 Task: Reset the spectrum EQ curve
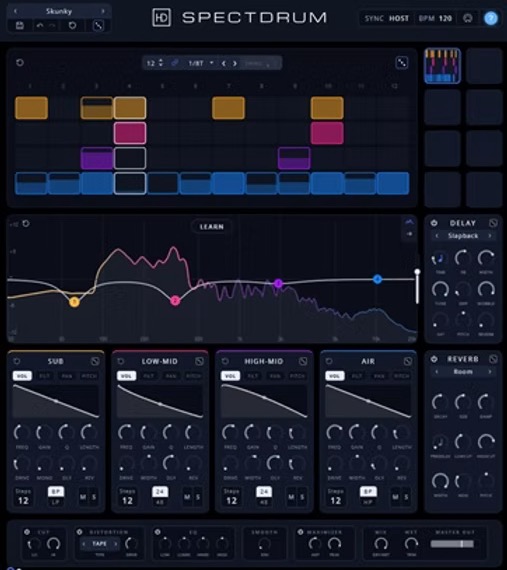point(26,224)
